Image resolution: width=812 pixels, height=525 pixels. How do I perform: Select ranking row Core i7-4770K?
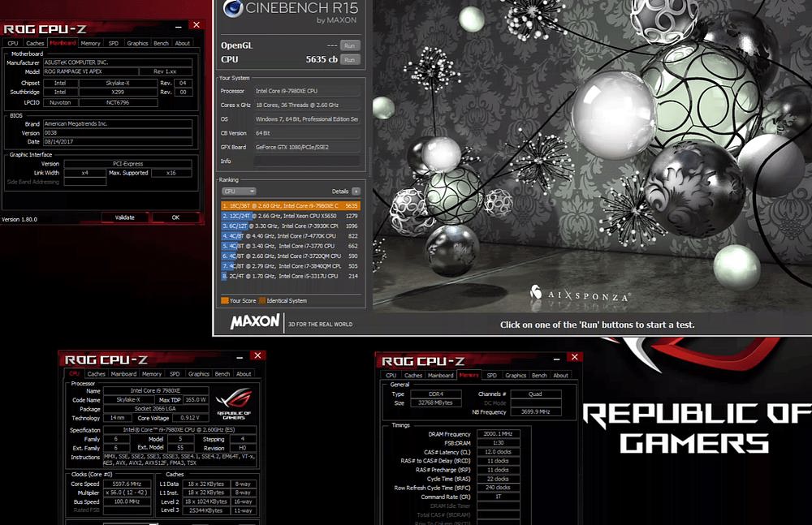click(x=291, y=235)
